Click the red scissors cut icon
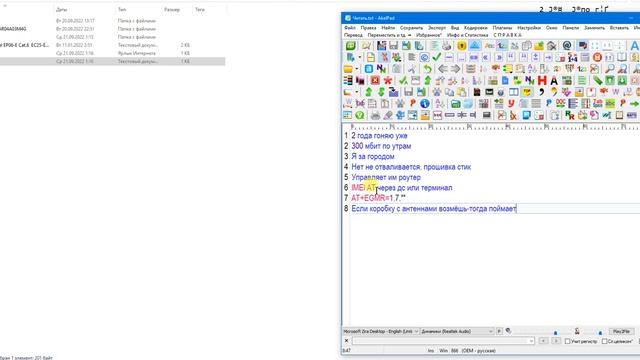The height and width of the screenshot is (360, 640). coord(384,57)
